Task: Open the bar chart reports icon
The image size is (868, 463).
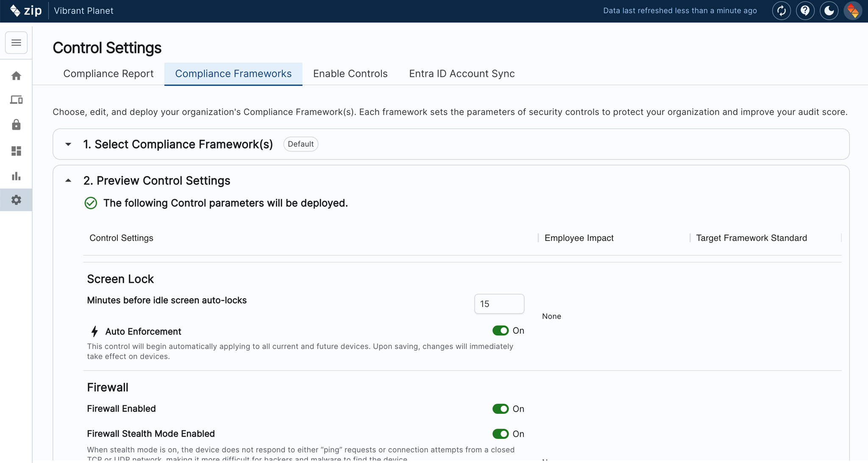Action: (x=16, y=176)
